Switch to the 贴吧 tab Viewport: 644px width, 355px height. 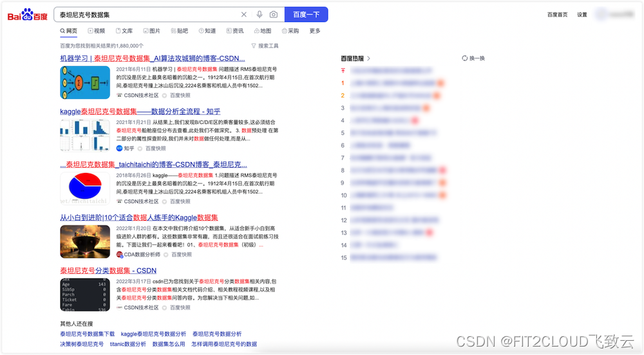pos(180,31)
